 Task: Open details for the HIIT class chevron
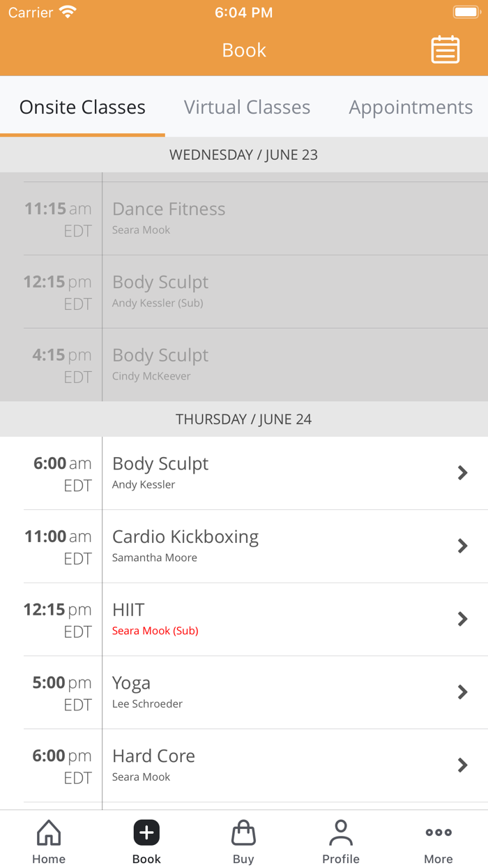pyautogui.click(x=462, y=619)
